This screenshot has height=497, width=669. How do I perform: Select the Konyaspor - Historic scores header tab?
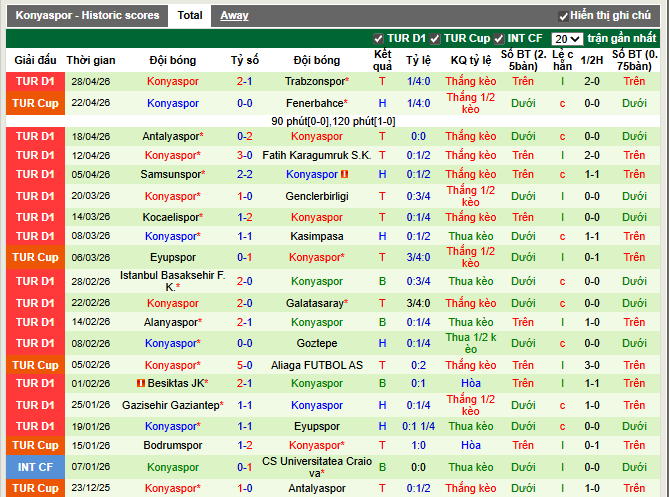(x=87, y=15)
